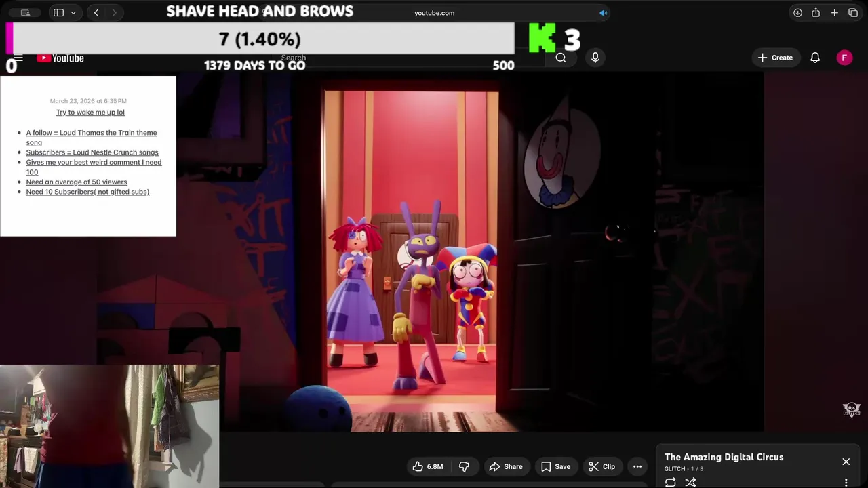
Task: Click the YouTube search magnifier button
Action: [x=561, y=58]
